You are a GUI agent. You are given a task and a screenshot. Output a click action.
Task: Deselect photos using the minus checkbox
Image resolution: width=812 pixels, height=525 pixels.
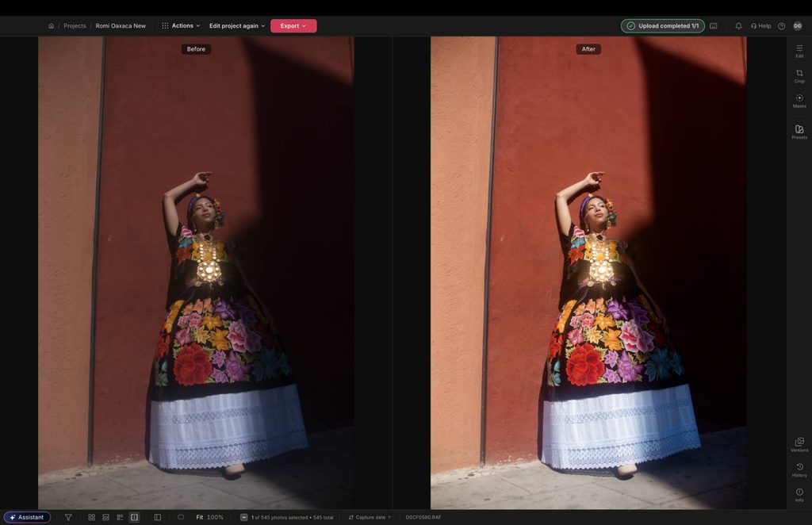244,517
